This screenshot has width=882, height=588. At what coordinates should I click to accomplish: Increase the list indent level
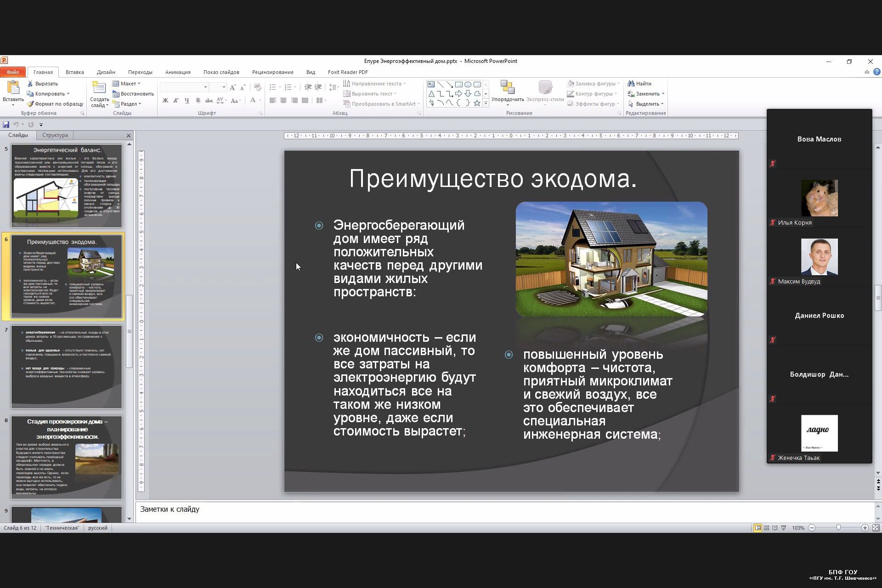coord(318,87)
